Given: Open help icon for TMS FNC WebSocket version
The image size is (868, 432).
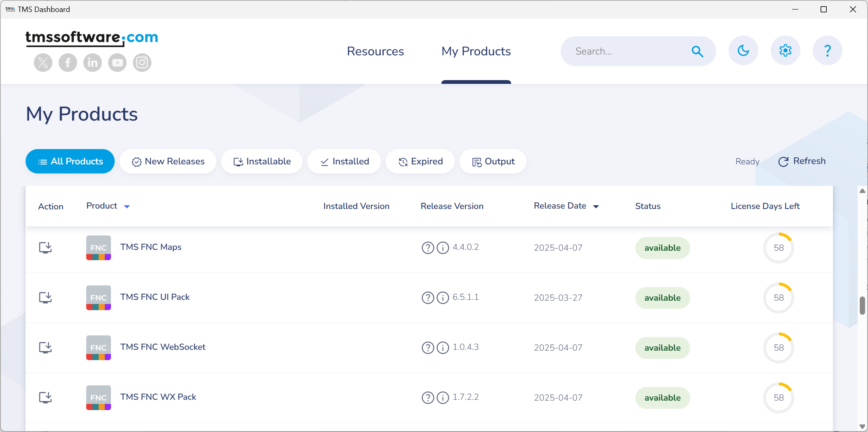Looking at the screenshot, I should 428,348.
